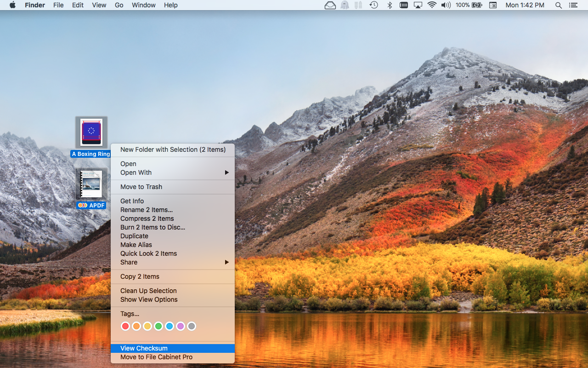This screenshot has height=368, width=588.
Task: Open the Window menu
Action: coord(144,5)
